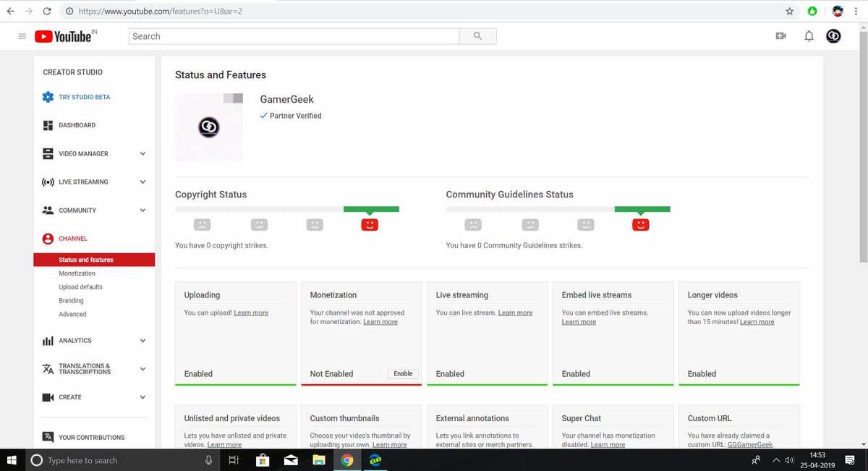Go back in the browser
This screenshot has width=868, height=471.
[x=10, y=12]
